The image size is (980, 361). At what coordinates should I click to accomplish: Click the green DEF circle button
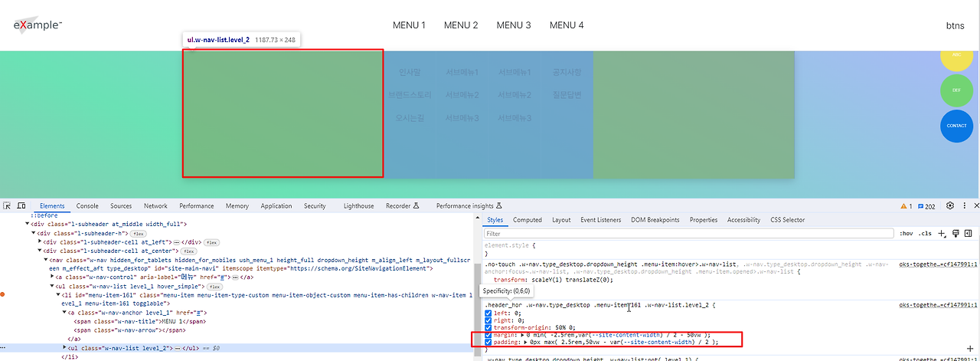(956, 90)
